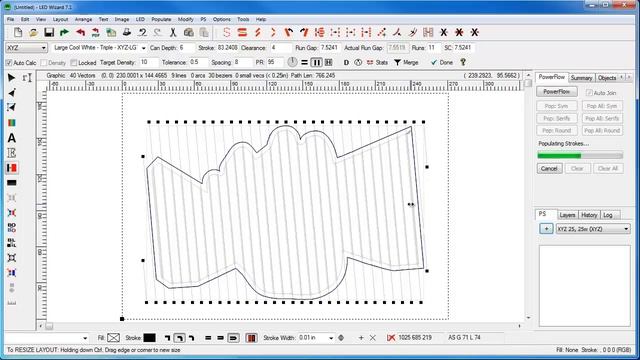Click the plus add power supply button
The height and width of the screenshot is (360, 640).
click(x=546, y=229)
